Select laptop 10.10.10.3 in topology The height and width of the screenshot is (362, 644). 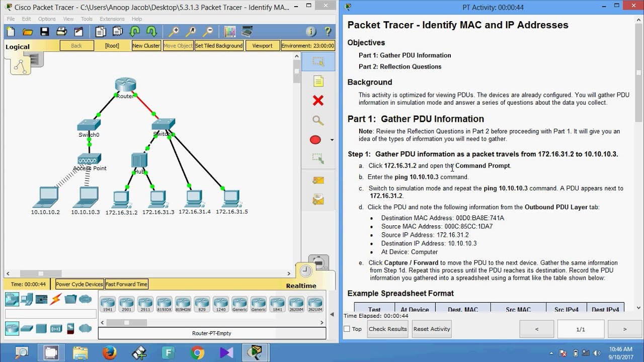point(85,197)
